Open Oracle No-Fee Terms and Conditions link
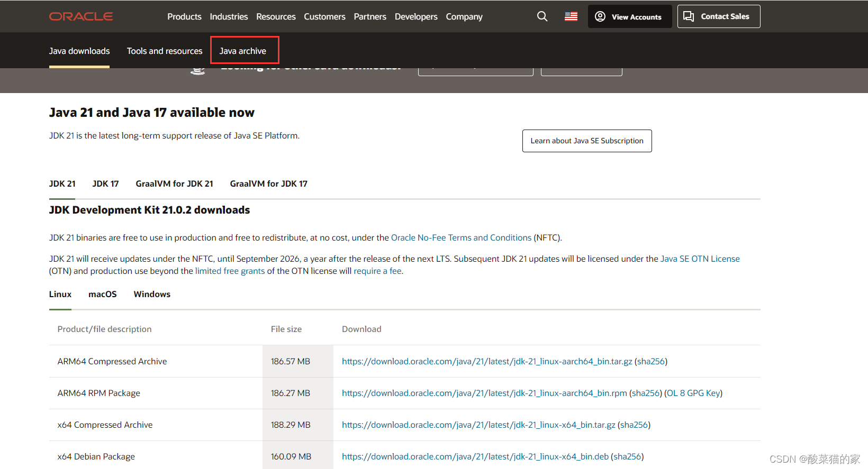 pos(461,237)
